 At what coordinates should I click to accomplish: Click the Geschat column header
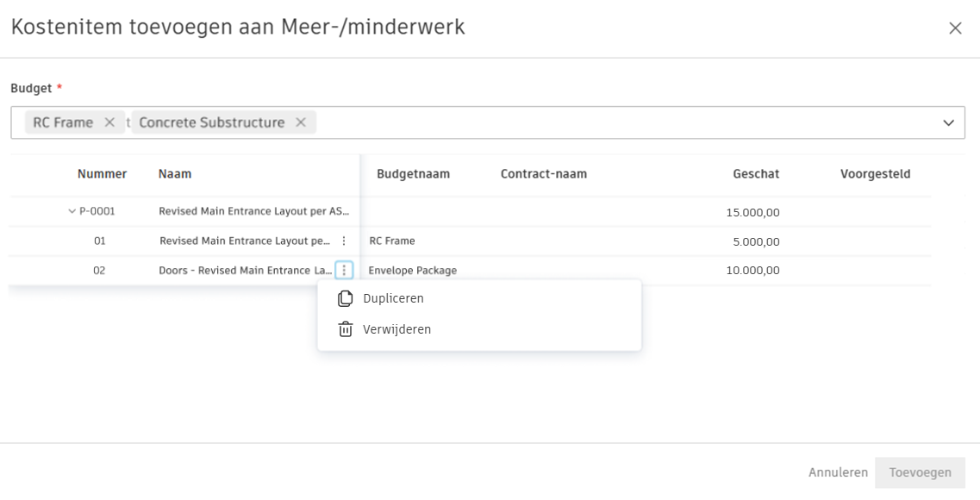tap(756, 175)
